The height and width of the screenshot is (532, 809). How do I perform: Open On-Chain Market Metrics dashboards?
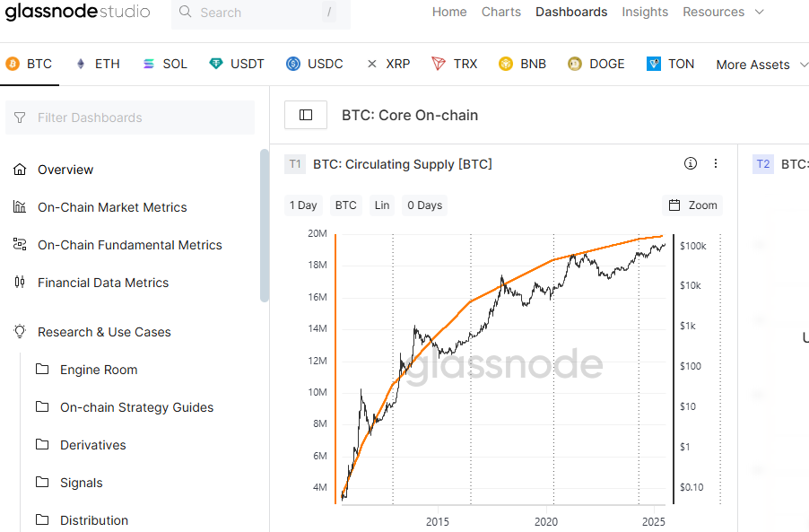click(x=112, y=207)
